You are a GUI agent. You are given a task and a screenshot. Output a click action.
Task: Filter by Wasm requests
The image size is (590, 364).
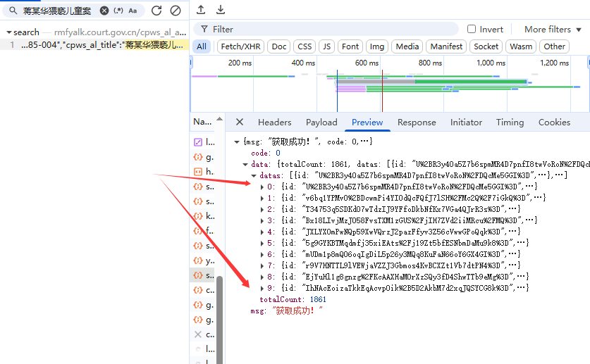point(521,46)
